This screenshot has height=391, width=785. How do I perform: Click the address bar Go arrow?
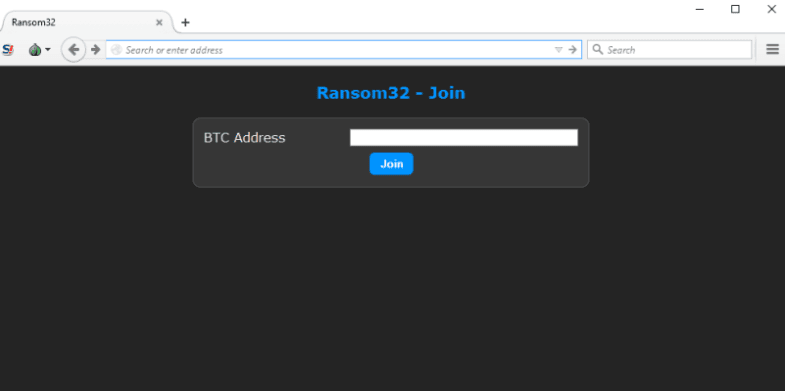(573, 50)
